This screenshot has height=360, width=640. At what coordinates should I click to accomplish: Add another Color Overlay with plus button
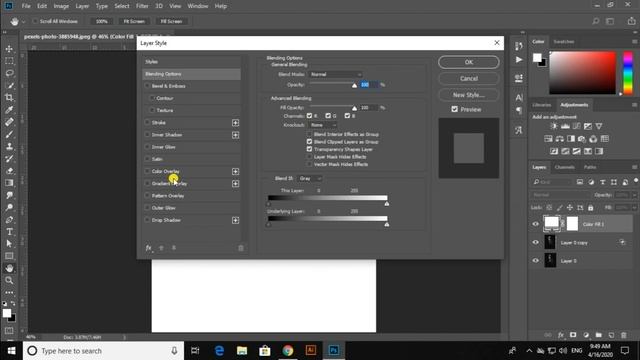[236, 171]
